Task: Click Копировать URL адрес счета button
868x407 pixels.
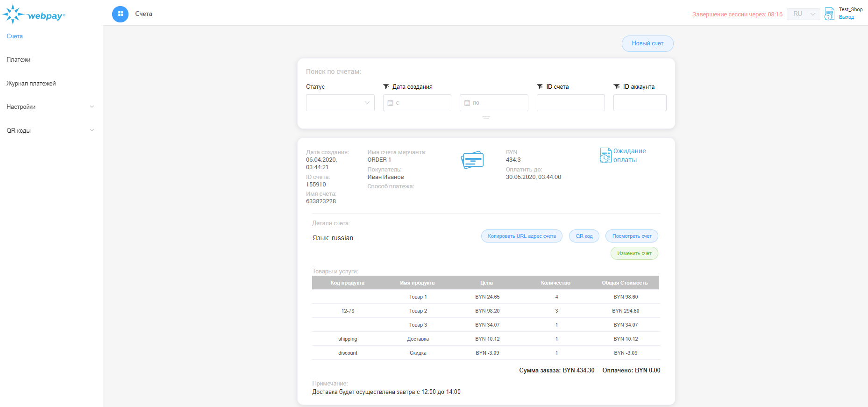Action: coord(521,236)
